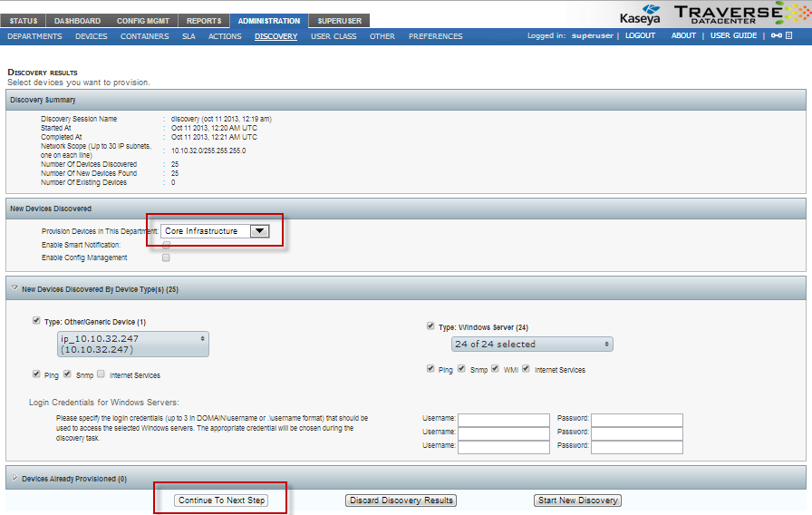Open the '24 of 24 selected' dropdown
Screen dimensions: 812x515
(x=532, y=345)
